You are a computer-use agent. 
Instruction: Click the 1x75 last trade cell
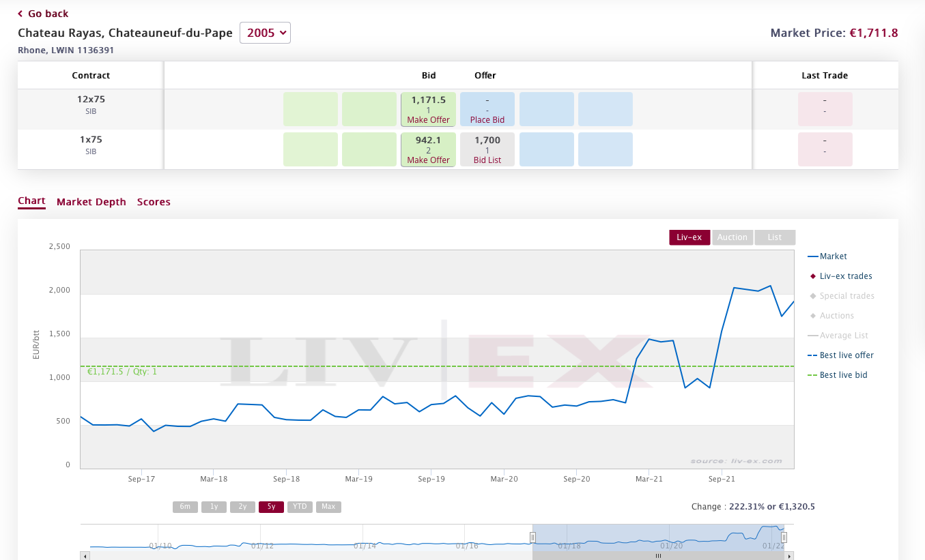point(825,149)
